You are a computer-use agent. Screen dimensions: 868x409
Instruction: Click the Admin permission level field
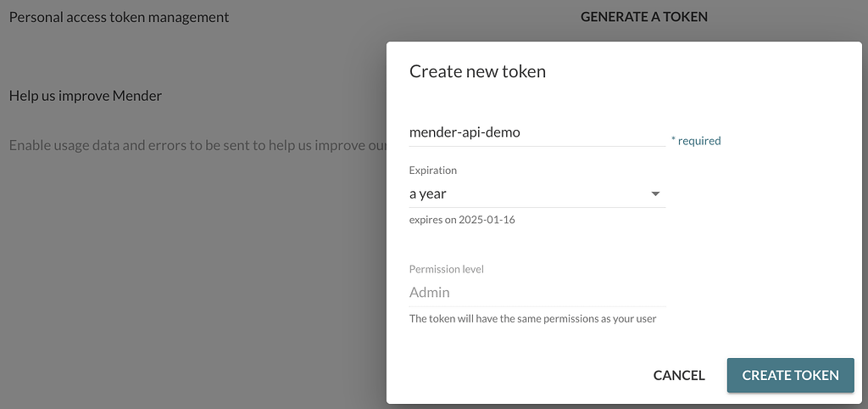pyautogui.click(x=536, y=293)
